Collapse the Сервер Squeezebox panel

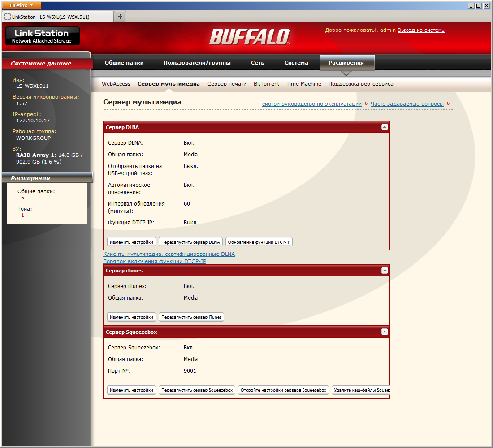(385, 332)
